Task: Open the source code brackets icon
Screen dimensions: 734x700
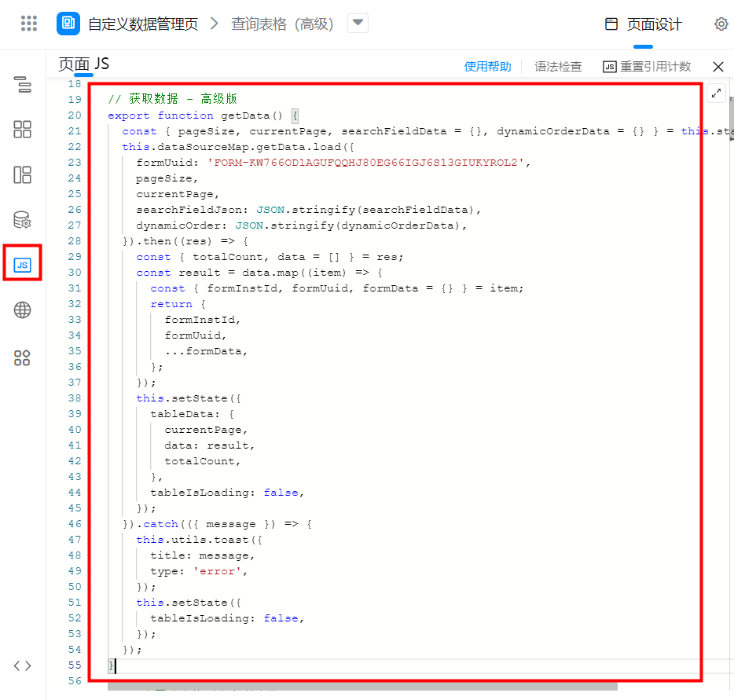Action: [x=23, y=665]
